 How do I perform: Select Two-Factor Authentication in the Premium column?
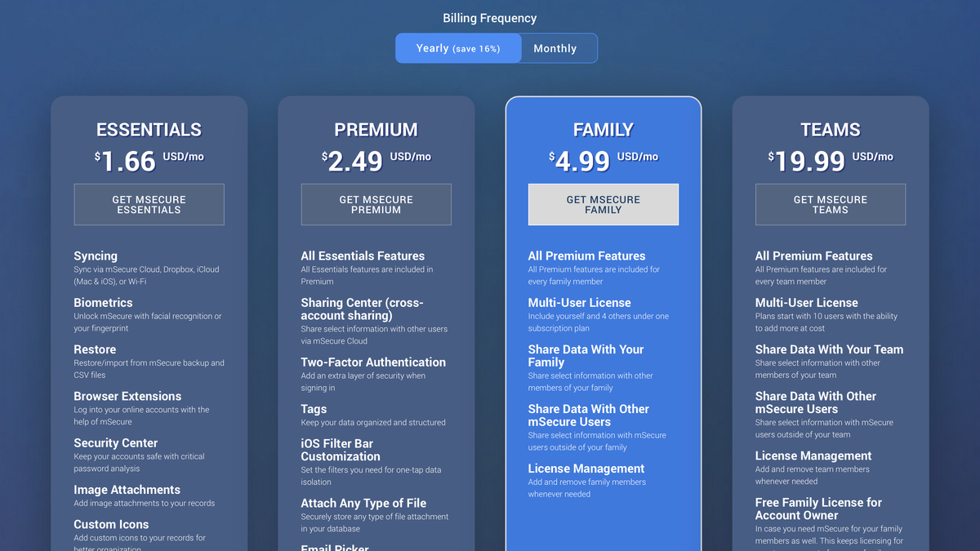pyautogui.click(x=373, y=362)
